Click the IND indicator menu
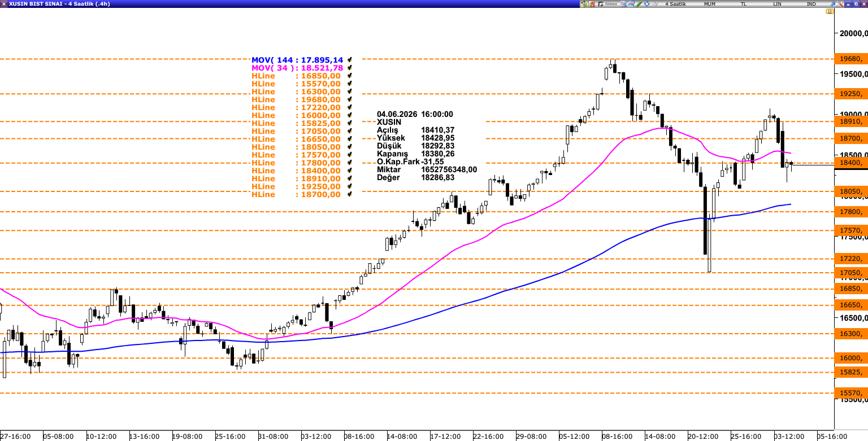The height and width of the screenshot is (441, 868). [x=811, y=4]
